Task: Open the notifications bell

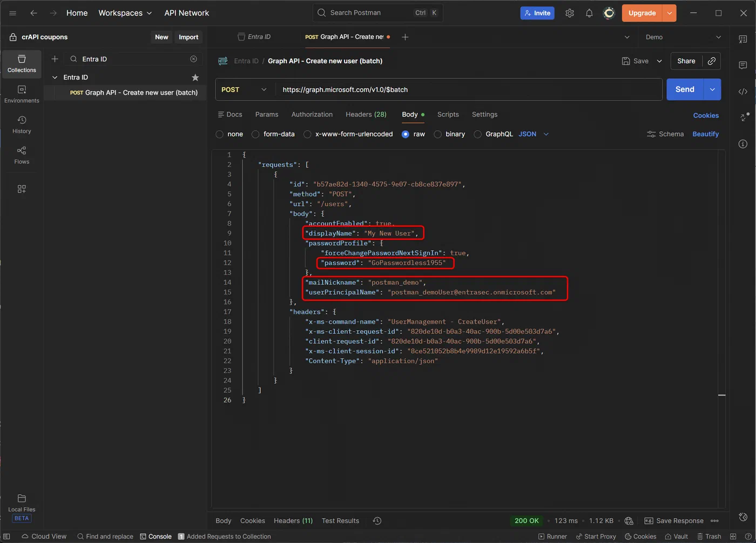Action: tap(589, 13)
